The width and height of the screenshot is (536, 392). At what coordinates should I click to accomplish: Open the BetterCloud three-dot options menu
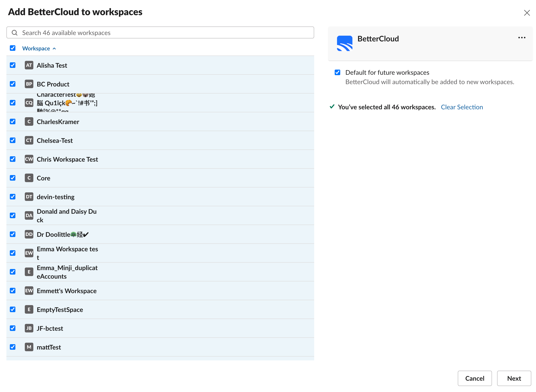(521, 38)
